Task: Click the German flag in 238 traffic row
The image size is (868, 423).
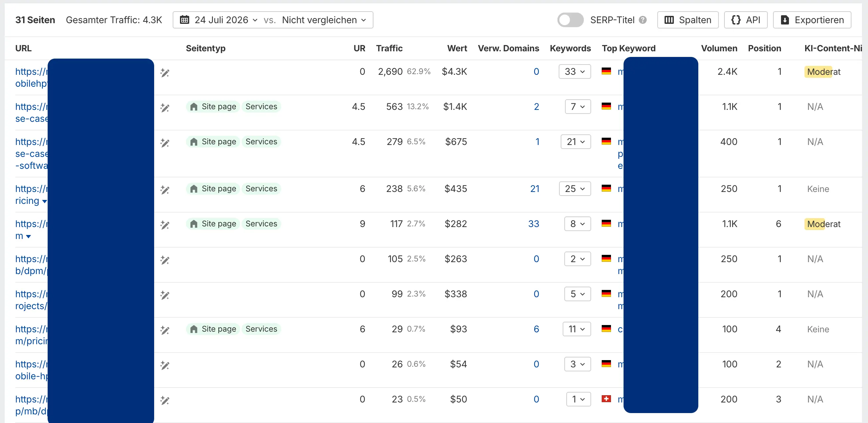Action: [x=606, y=188]
